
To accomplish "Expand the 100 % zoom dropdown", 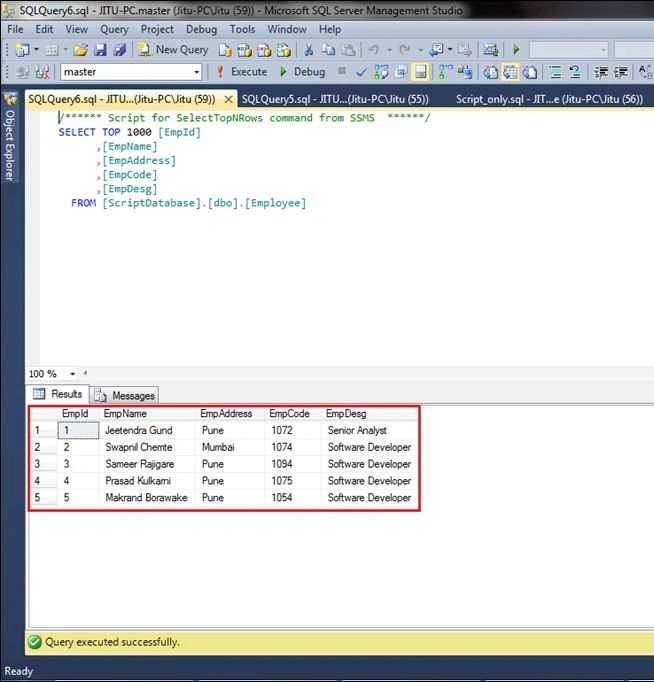I will pos(73,374).
